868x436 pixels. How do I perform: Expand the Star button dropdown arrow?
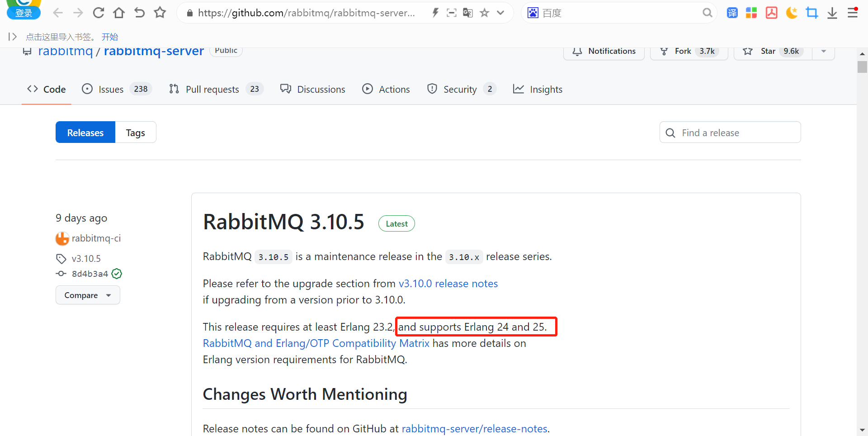click(x=823, y=52)
